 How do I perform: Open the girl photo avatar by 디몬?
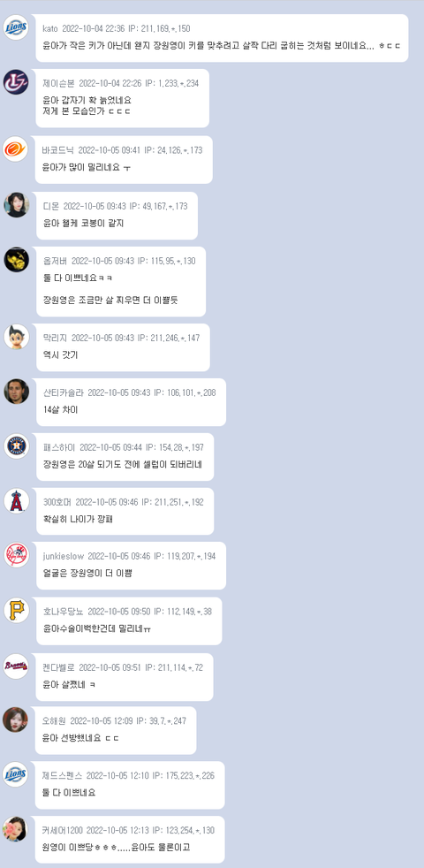pyautogui.click(x=16, y=205)
